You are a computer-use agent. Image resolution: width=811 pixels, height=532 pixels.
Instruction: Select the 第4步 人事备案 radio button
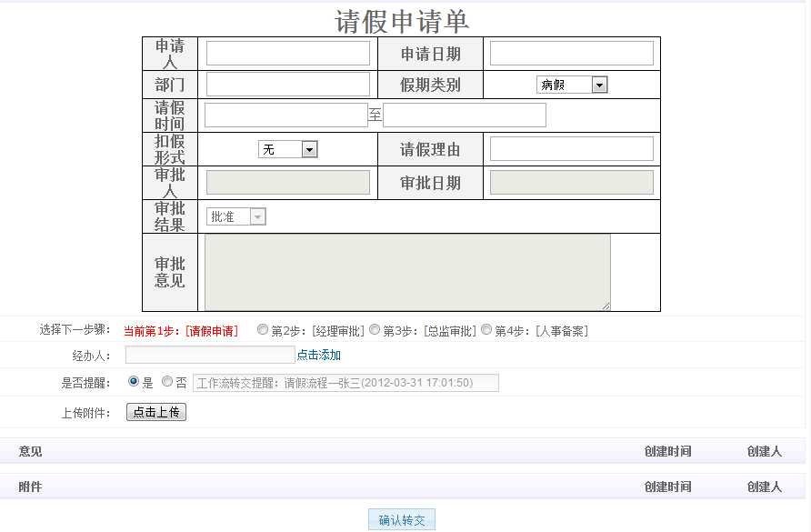click(x=486, y=330)
